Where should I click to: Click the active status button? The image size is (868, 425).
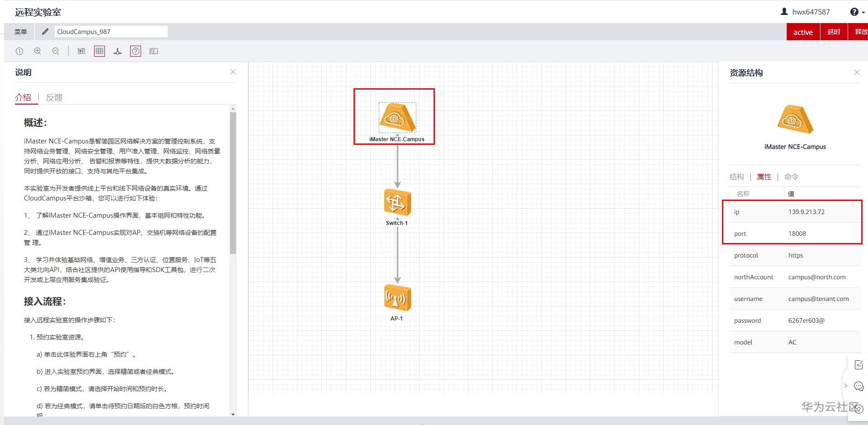tap(803, 32)
